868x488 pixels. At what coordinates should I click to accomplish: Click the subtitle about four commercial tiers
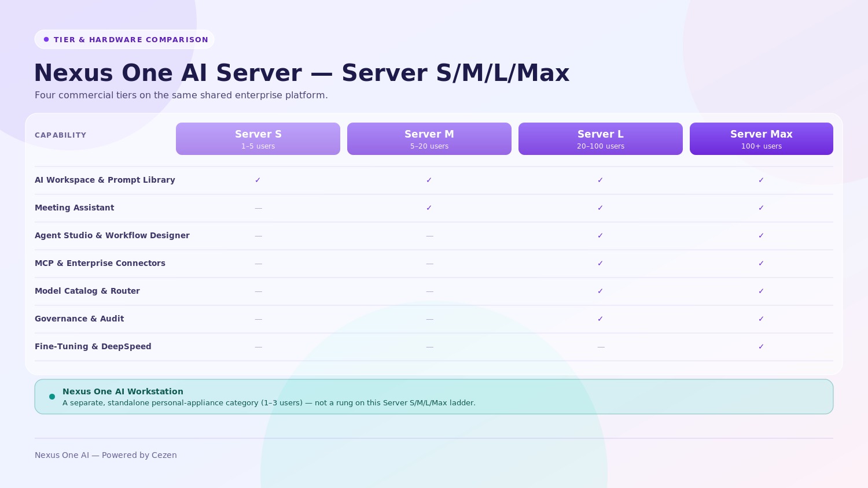[181, 95]
